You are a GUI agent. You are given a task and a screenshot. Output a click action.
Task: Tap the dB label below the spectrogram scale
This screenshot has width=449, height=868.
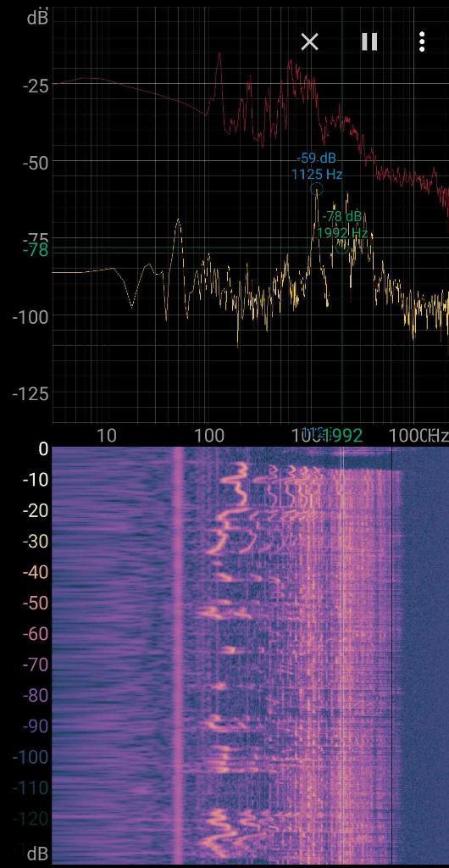coord(37,853)
